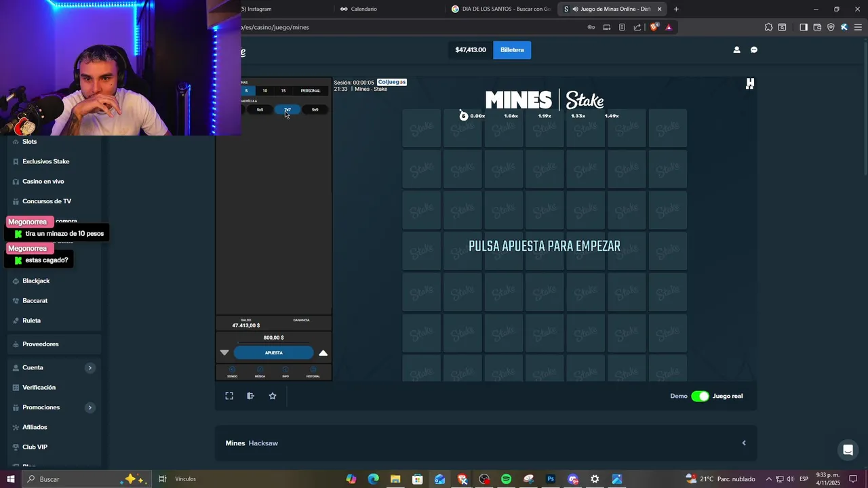Choose the 5x5 grid size
Viewport: 868px width, 488px height.
pyautogui.click(x=260, y=110)
